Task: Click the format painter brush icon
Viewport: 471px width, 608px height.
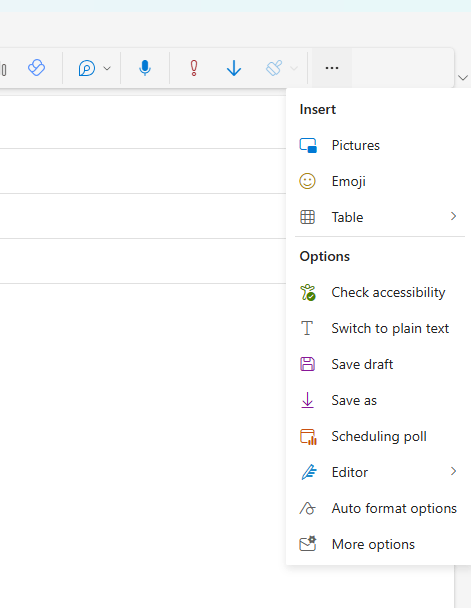Action: coord(274,68)
